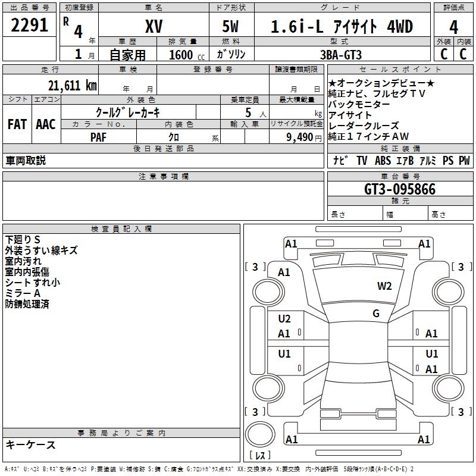Viewport: 476px width, 476px height.
Task: Click the overall score 4
Action: [453, 27]
